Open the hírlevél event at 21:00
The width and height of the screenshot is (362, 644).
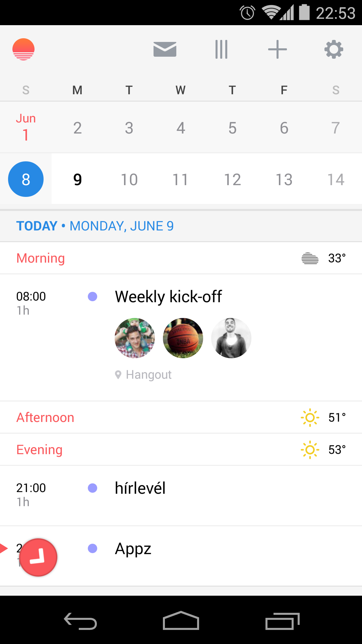pyautogui.click(x=181, y=496)
